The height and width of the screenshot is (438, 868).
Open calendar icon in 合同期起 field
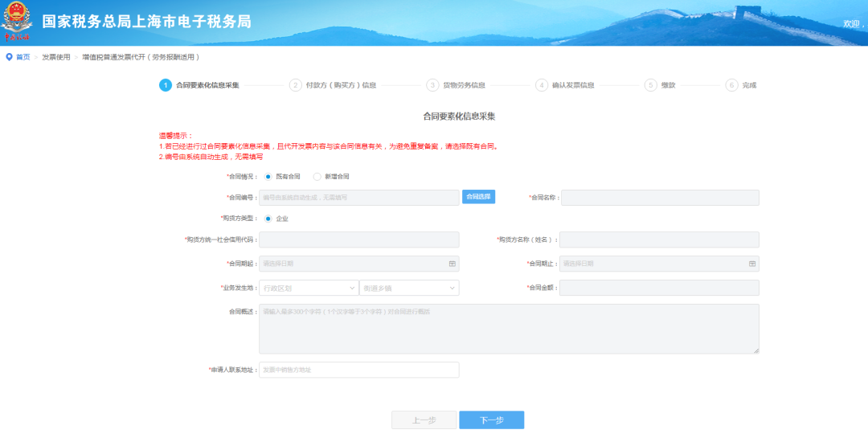452,264
